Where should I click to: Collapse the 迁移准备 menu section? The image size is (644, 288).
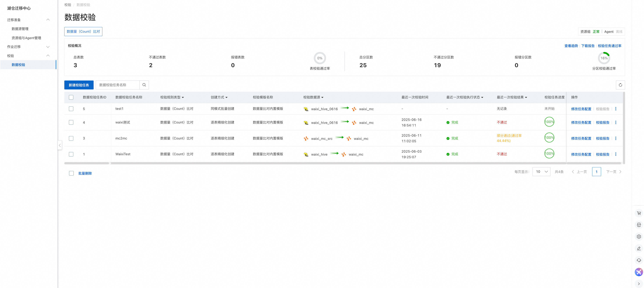(48, 19)
